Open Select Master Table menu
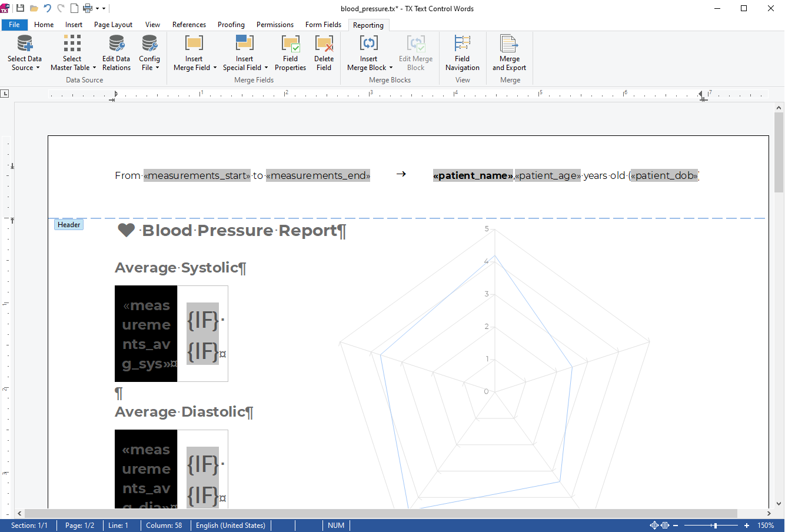The height and width of the screenshot is (532, 785). click(72, 53)
